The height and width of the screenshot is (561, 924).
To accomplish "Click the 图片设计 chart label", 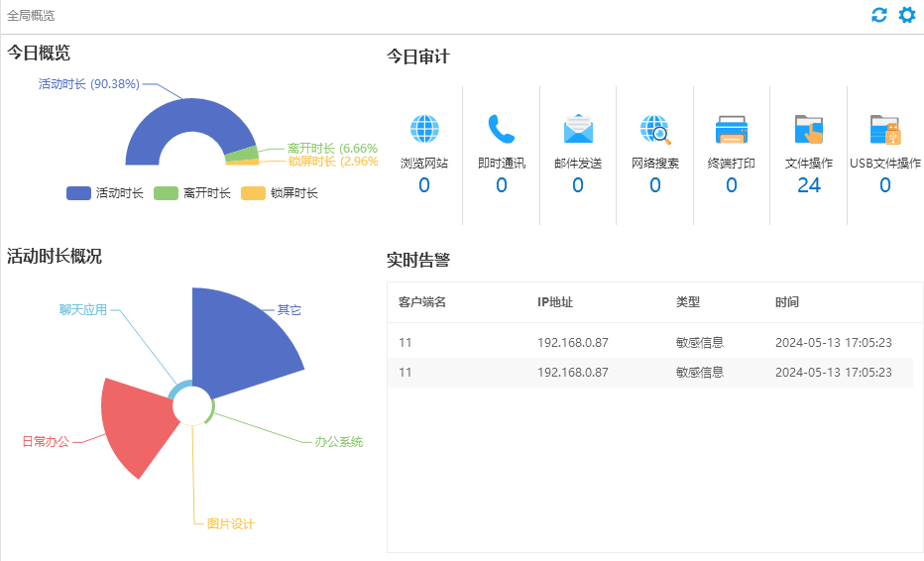I will point(230,524).
